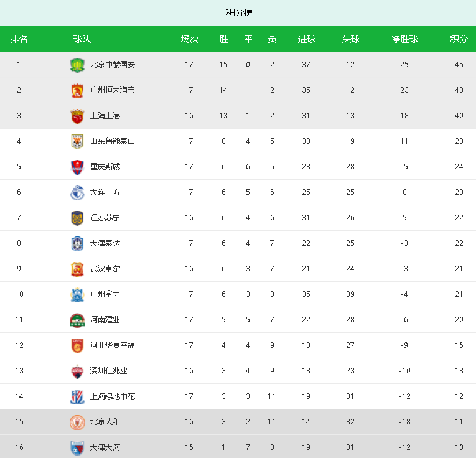Select the 进球 column header
This screenshot has width=476, height=458.
[x=306, y=39]
